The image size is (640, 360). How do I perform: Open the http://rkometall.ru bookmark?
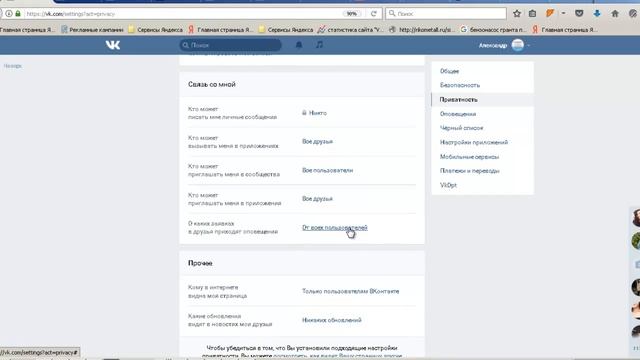422,29
